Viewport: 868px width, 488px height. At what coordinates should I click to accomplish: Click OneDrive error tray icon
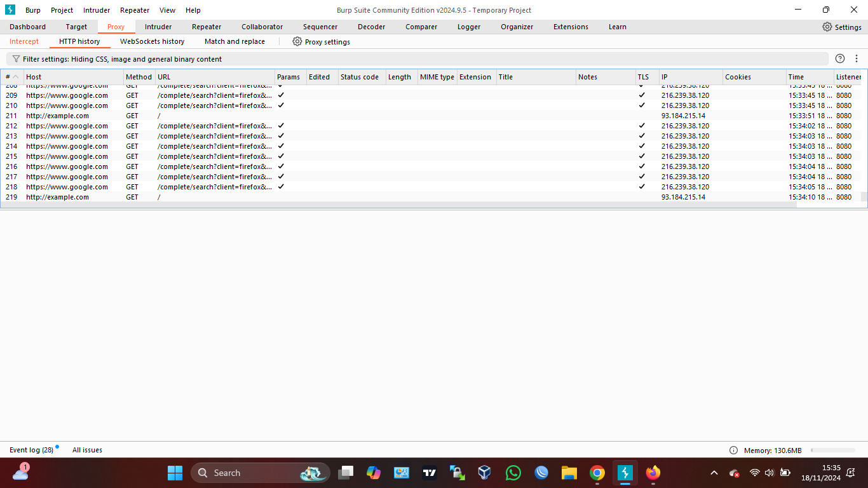(735, 473)
